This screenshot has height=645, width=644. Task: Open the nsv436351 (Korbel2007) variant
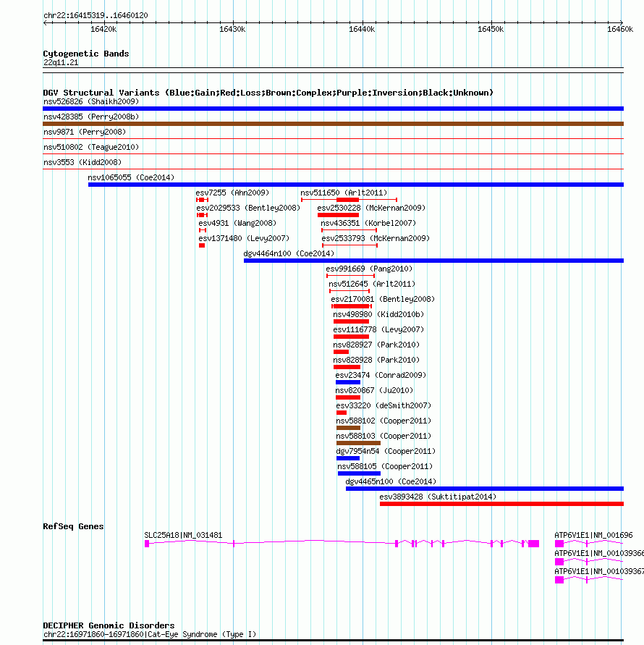[x=368, y=224]
